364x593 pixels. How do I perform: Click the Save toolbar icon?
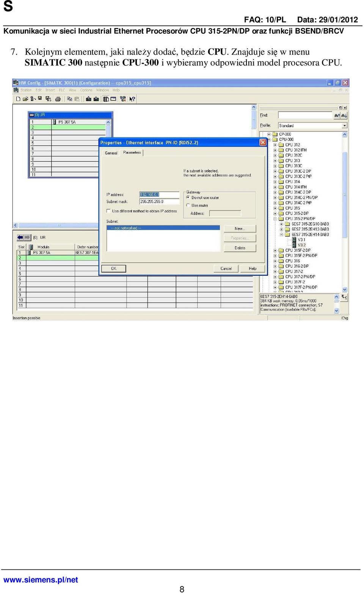[x=40, y=99]
